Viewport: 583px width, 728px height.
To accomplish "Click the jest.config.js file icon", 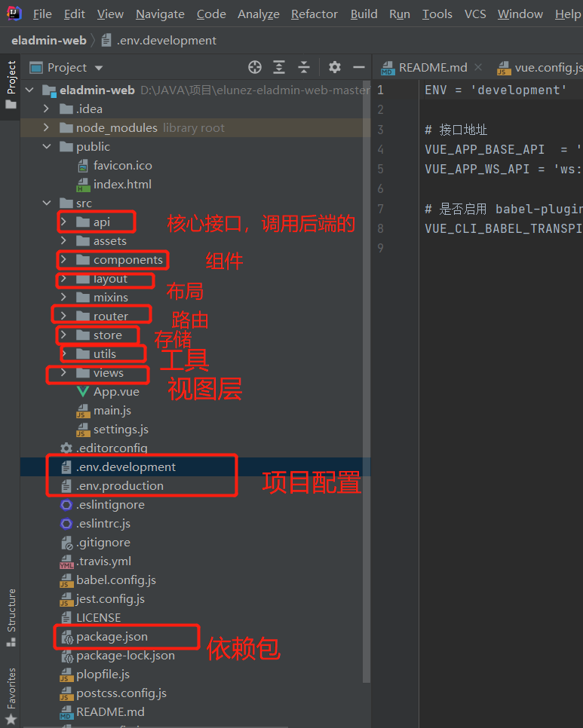I will (66, 599).
